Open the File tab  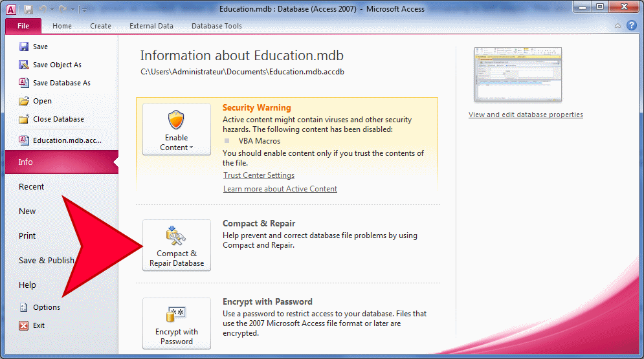coord(23,26)
